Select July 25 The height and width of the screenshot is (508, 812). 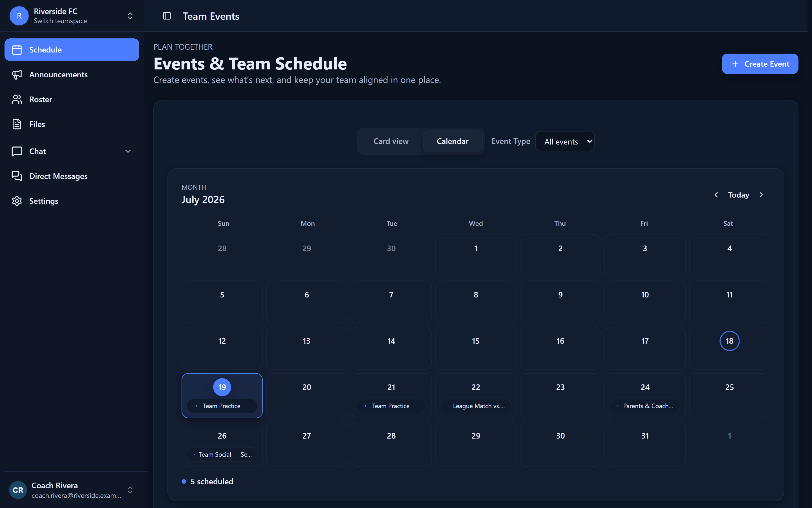(x=729, y=395)
